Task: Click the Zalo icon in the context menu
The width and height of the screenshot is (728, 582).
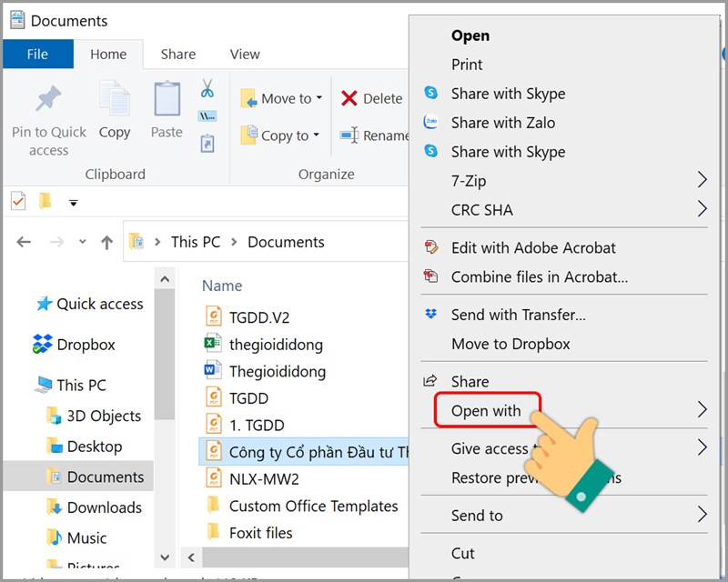Action: (x=432, y=123)
